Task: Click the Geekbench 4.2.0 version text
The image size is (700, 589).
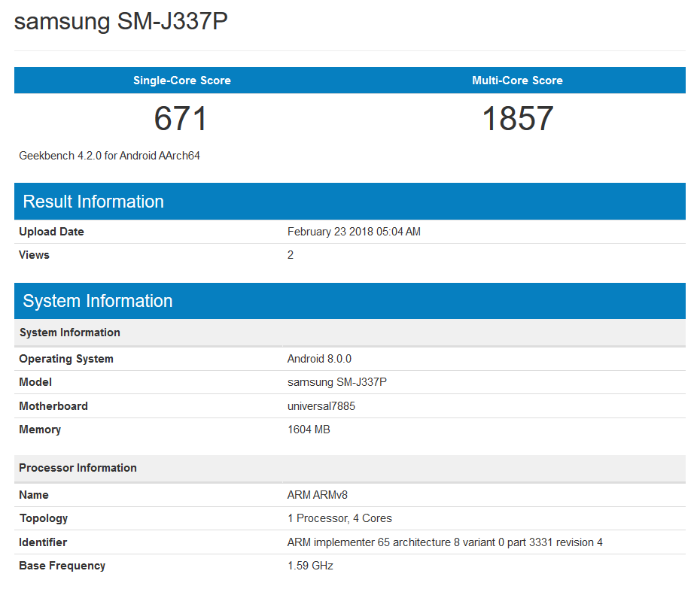Action: [109, 156]
